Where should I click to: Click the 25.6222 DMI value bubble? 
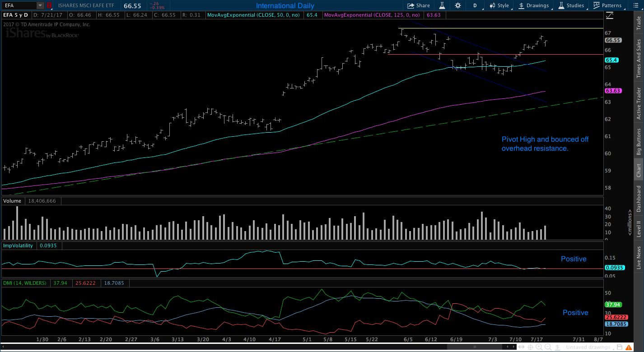coord(616,317)
